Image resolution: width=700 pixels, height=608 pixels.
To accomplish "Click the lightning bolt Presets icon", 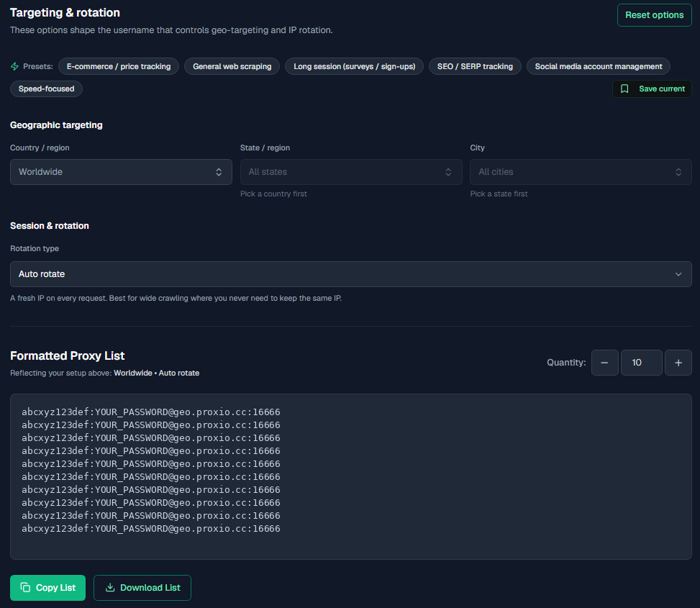I will 14,66.
